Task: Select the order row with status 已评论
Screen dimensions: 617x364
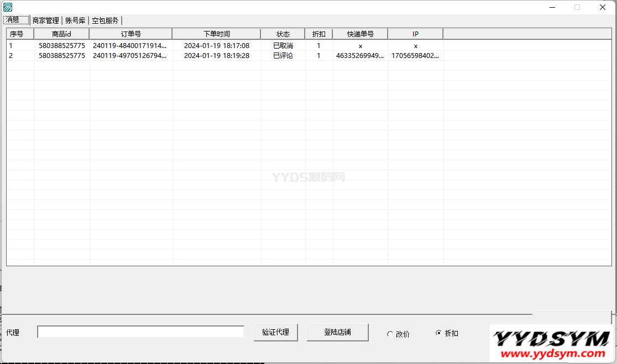Action: pyautogui.click(x=221, y=56)
